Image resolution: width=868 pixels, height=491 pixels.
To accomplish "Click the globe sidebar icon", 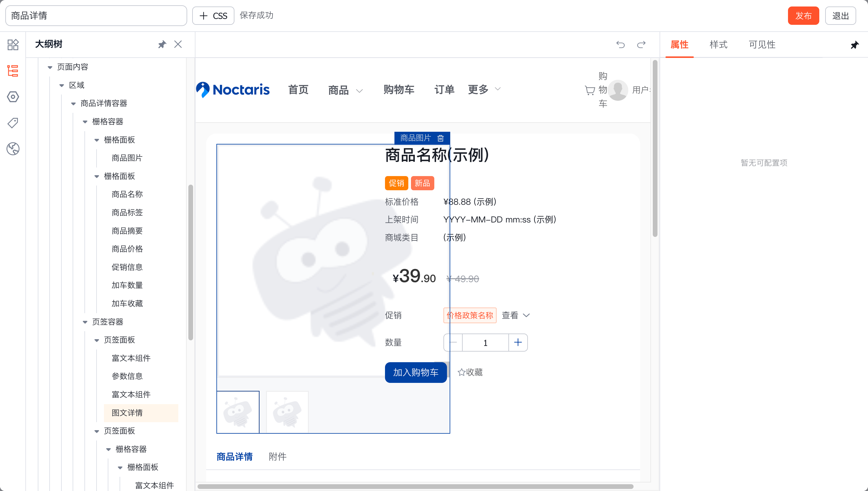I will [13, 149].
